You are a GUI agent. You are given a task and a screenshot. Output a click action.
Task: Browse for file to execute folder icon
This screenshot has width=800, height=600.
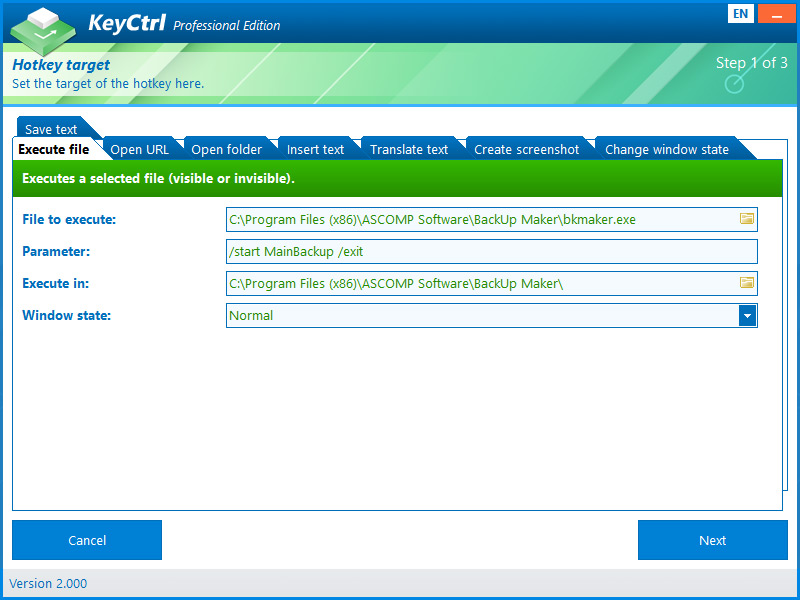coord(746,219)
